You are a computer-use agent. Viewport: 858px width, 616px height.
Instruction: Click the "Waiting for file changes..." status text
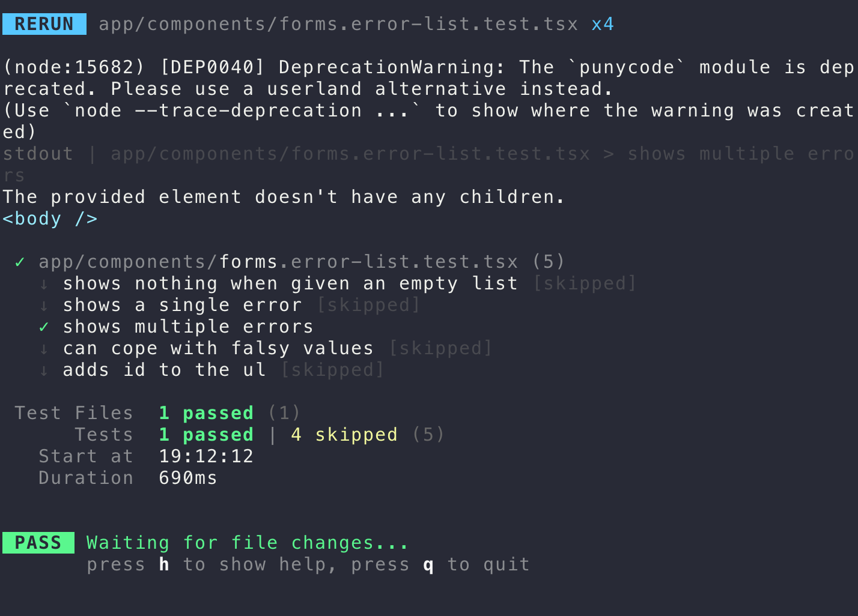coord(248,543)
